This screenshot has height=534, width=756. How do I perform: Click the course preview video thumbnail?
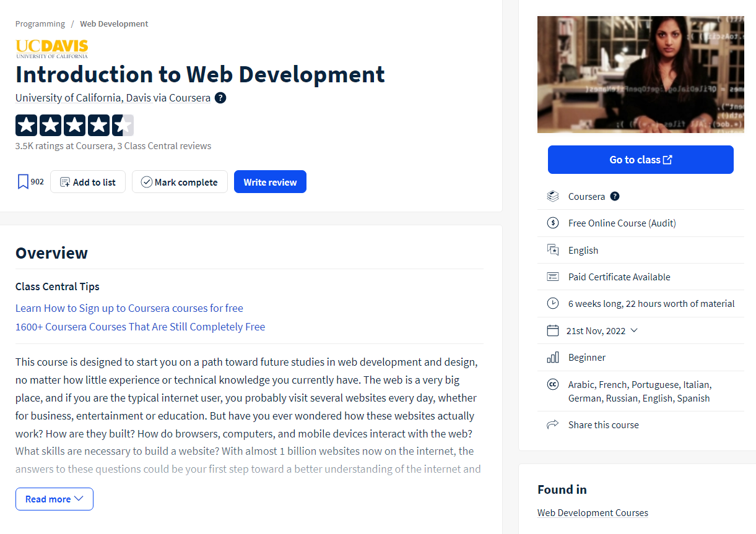(641, 74)
